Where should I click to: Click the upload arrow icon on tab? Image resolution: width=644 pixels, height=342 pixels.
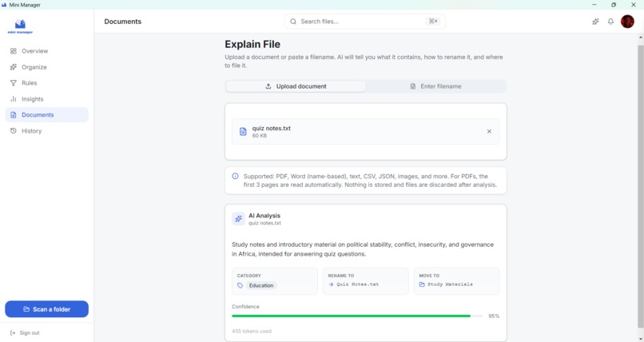coord(268,86)
